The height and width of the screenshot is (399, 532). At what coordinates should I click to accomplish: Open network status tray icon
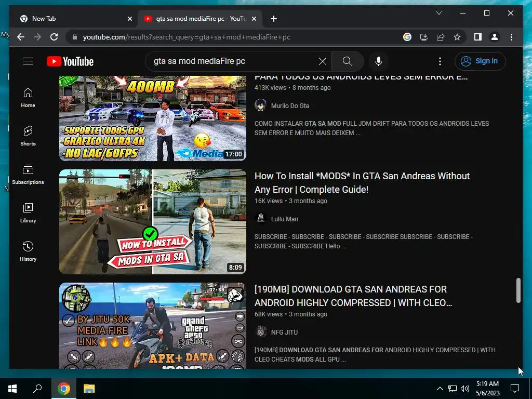453,389
